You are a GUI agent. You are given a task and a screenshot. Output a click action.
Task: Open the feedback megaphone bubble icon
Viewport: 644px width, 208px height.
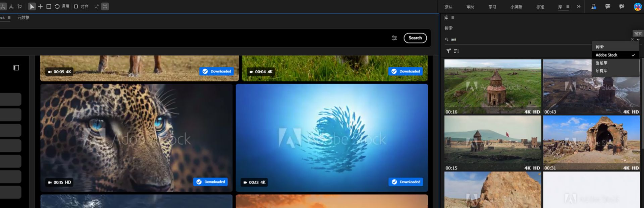pos(622,6)
